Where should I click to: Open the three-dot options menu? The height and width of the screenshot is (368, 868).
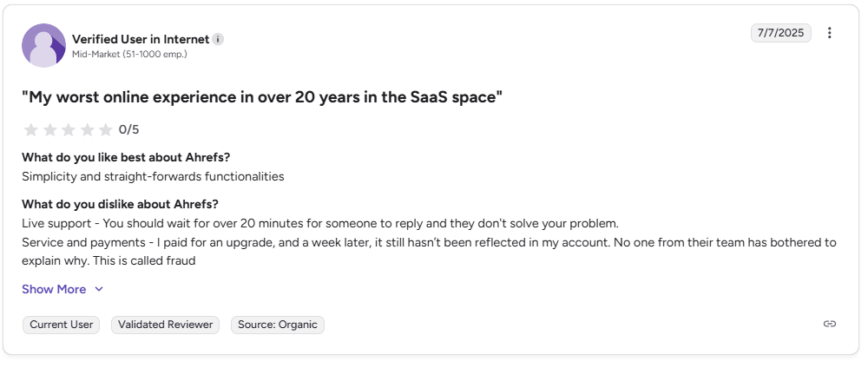829,33
